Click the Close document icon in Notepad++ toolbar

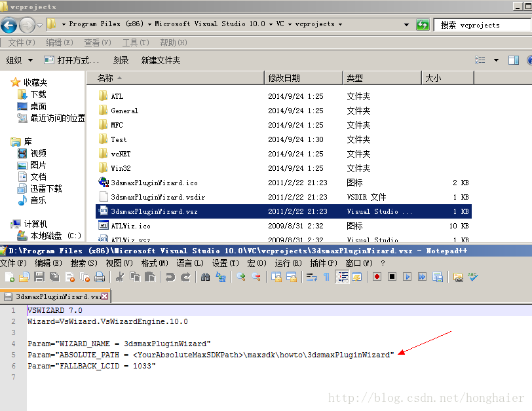(x=70, y=277)
